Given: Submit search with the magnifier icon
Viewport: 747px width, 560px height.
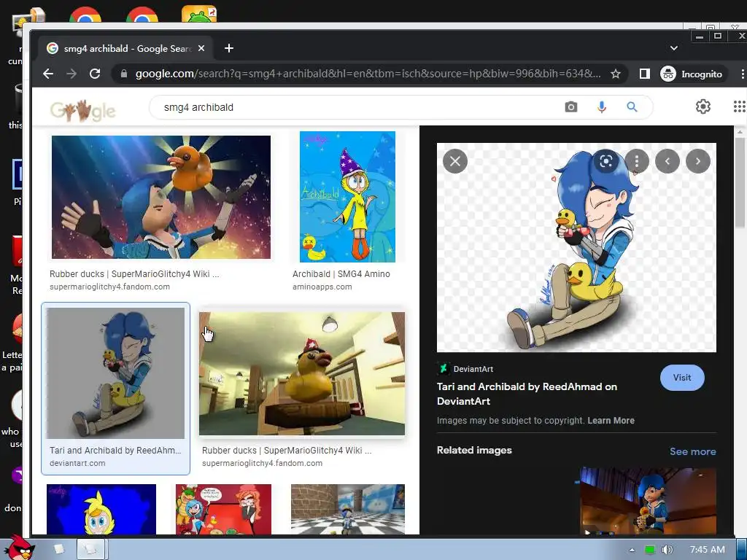Looking at the screenshot, I should [632, 107].
